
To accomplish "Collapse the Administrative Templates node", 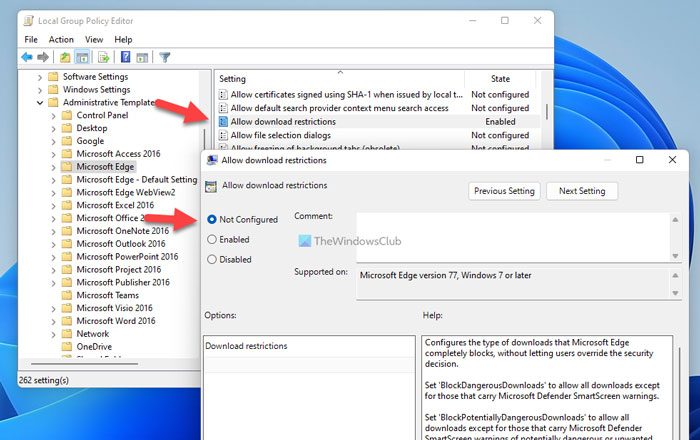I will pyautogui.click(x=40, y=103).
